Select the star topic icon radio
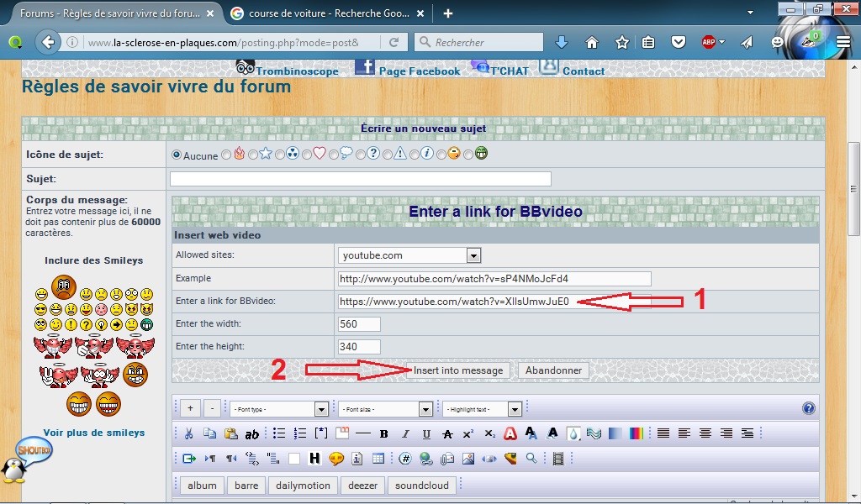 253,155
